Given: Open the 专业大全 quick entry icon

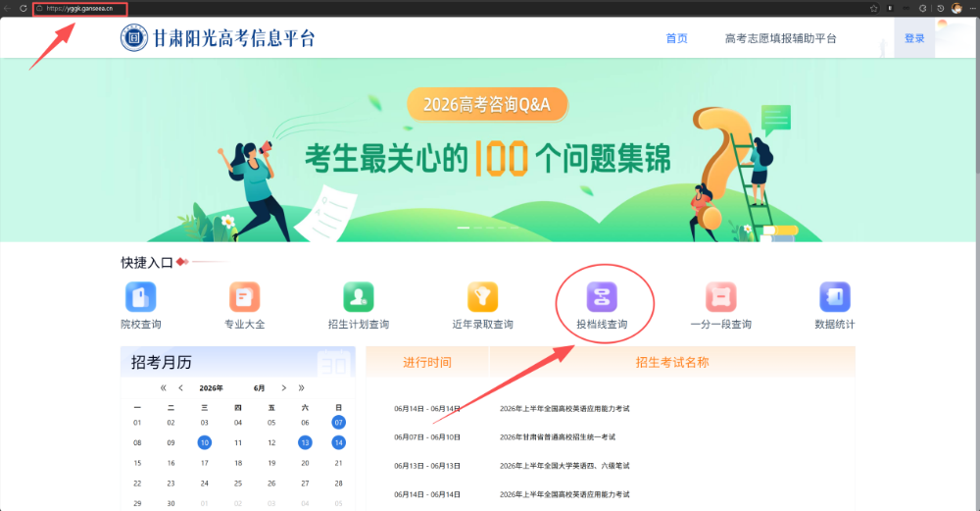Looking at the screenshot, I should 244,297.
